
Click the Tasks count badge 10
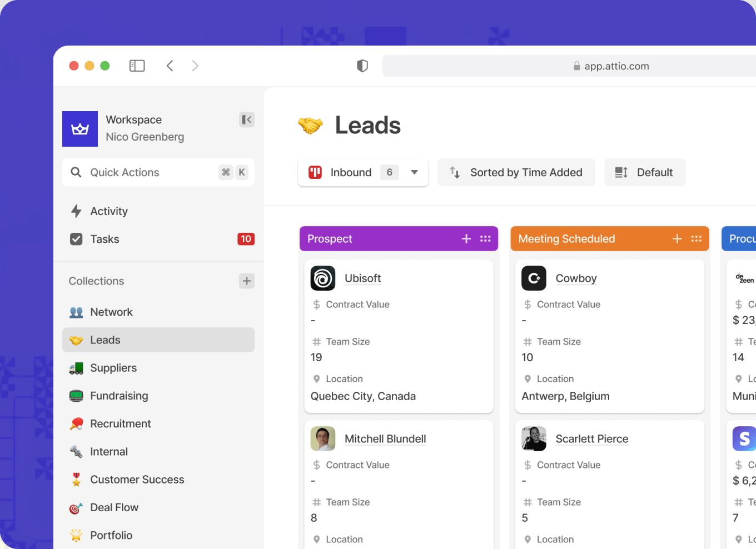pyautogui.click(x=246, y=239)
